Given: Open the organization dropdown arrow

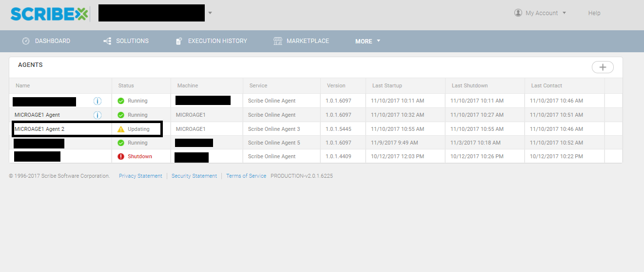Looking at the screenshot, I should [x=210, y=13].
